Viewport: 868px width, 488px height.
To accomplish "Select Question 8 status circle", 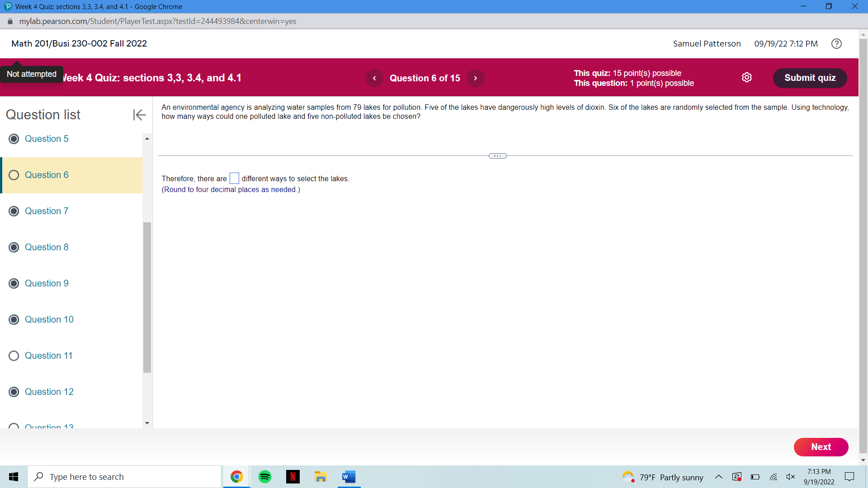I will pyautogui.click(x=14, y=247).
